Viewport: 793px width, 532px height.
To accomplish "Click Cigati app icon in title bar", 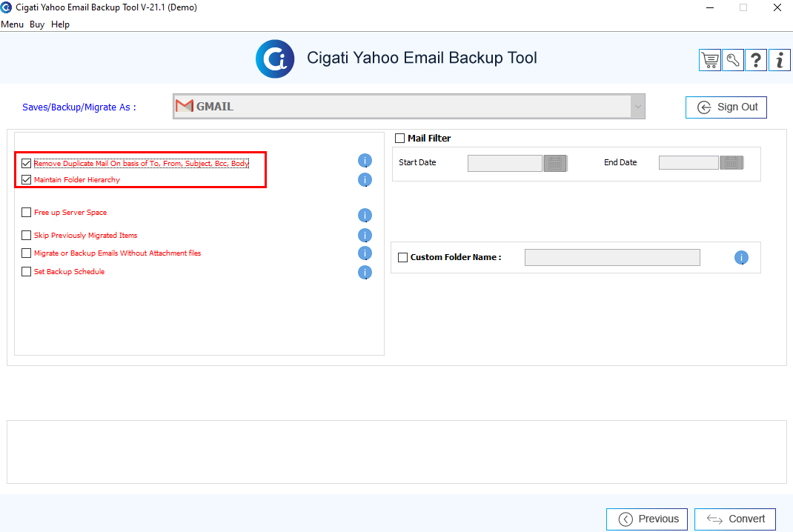I will [6, 7].
